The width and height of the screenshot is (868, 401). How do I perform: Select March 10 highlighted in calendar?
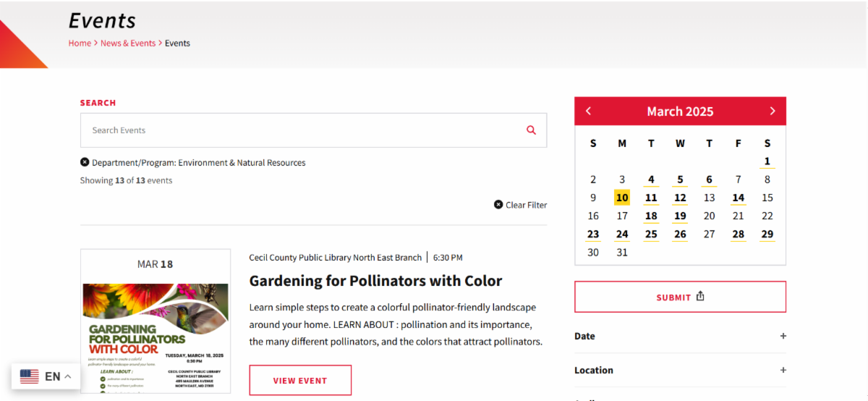point(622,198)
